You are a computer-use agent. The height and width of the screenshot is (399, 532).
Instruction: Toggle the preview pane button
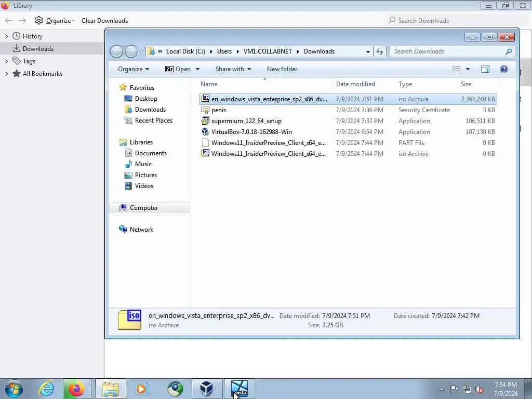485,69
